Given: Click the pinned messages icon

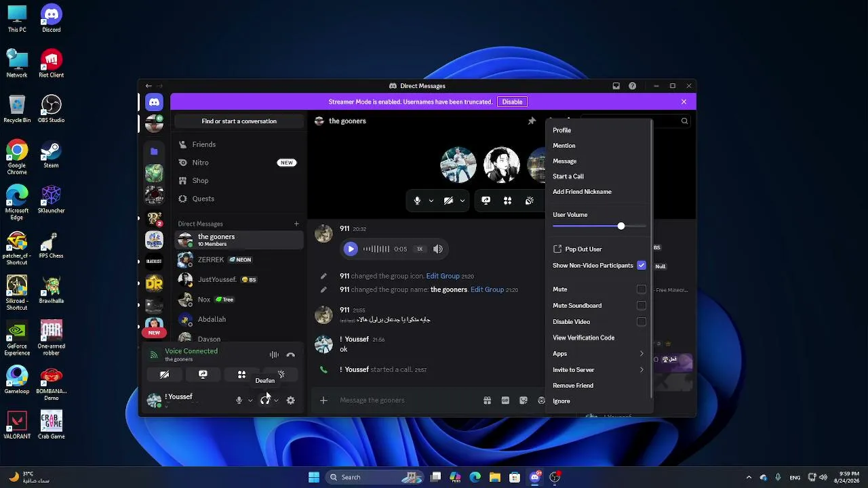Looking at the screenshot, I should tap(532, 121).
